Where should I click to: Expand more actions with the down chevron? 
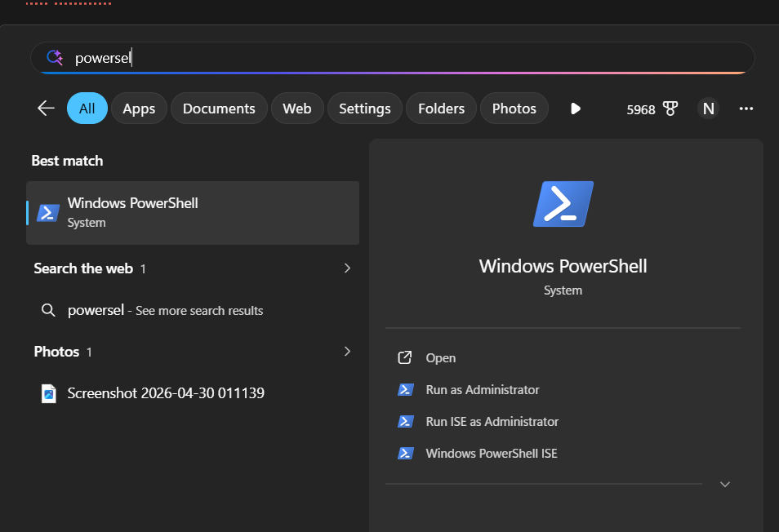725,484
